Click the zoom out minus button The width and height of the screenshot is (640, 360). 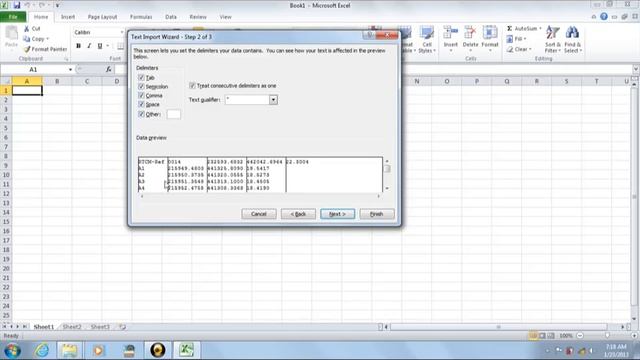(580, 336)
